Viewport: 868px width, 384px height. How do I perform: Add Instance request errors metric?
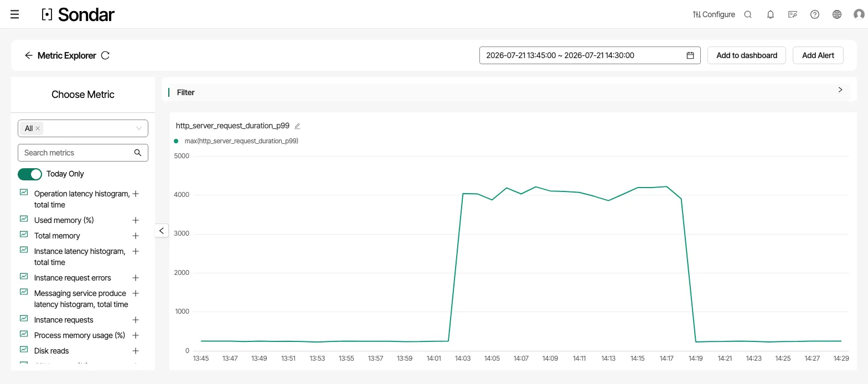click(x=136, y=278)
